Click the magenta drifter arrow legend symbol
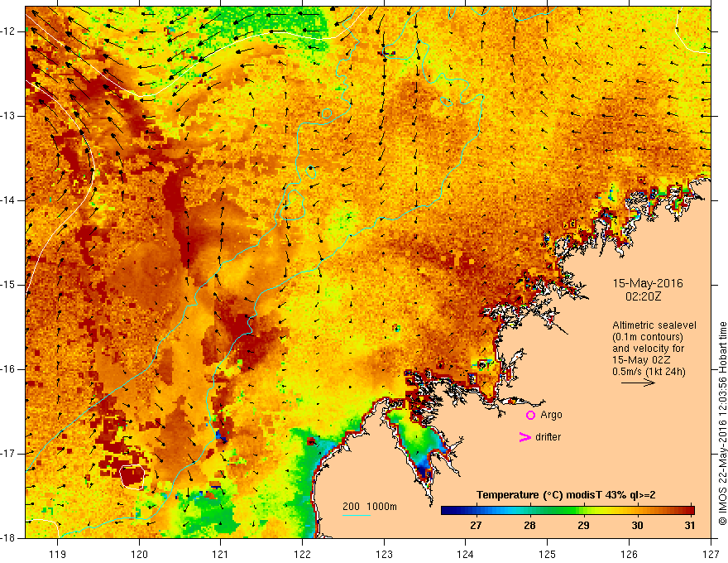 [524, 437]
